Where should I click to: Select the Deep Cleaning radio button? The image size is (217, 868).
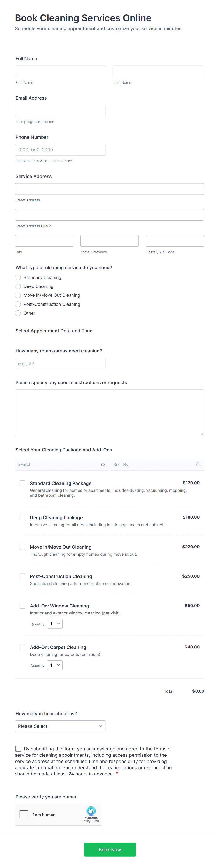click(x=17, y=286)
